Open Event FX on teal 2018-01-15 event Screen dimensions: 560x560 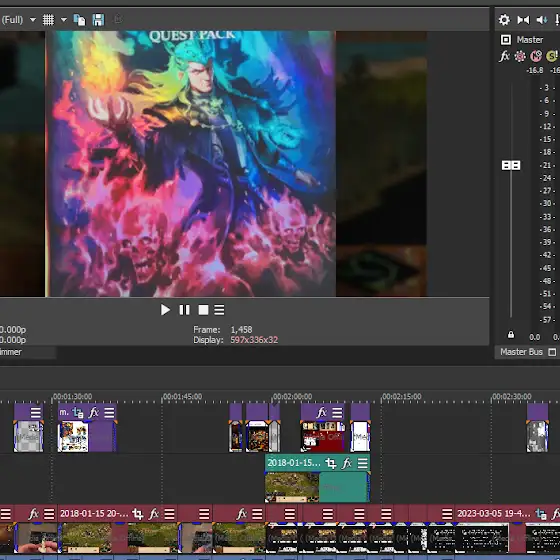pyautogui.click(x=347, y=464)
